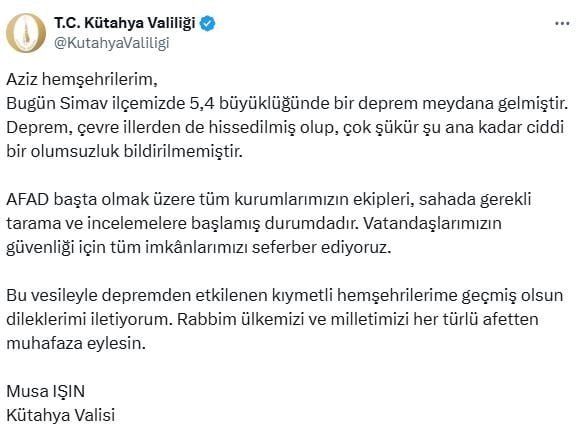Click the magnitude number '5,4'
This screenshot has height=430, width=581.
pyautogui.click(x=202, y=104)
